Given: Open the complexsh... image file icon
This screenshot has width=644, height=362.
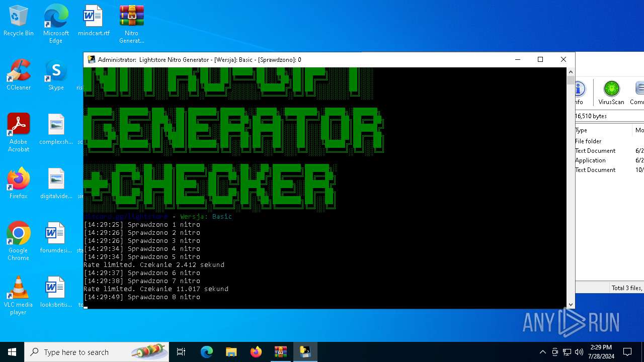Looking at the screenshot, I should (x=56, y=130).
